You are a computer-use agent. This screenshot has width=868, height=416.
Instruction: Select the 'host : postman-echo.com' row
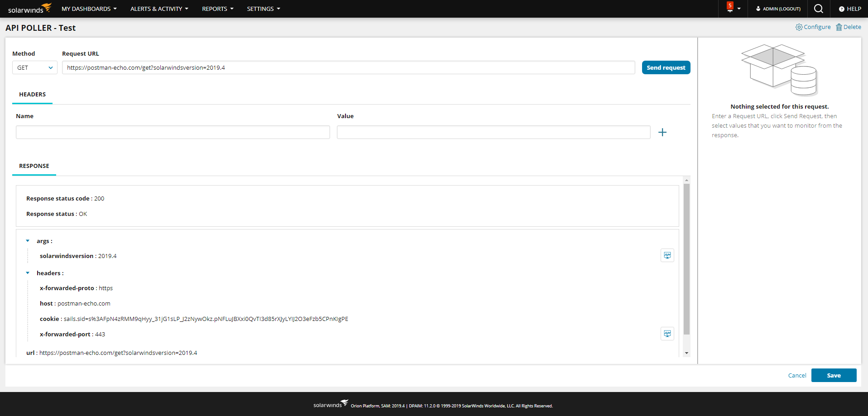tap(75, 304)
